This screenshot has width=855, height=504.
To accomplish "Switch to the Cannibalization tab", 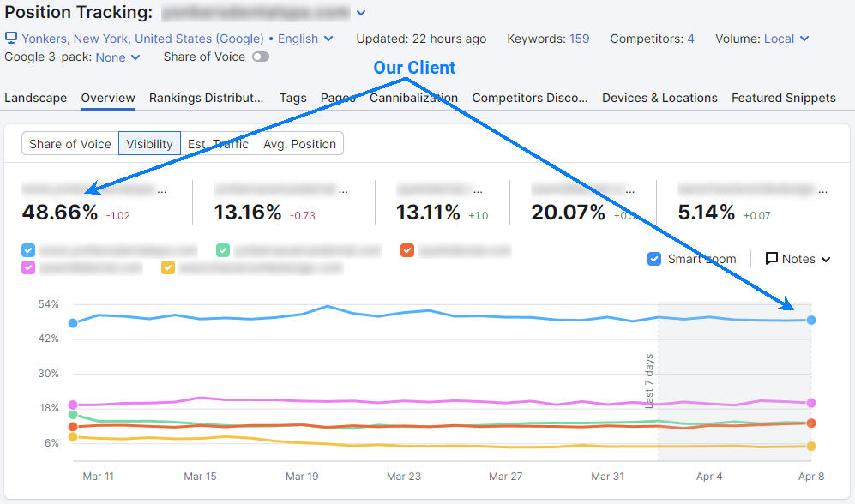I will (413, 98).
